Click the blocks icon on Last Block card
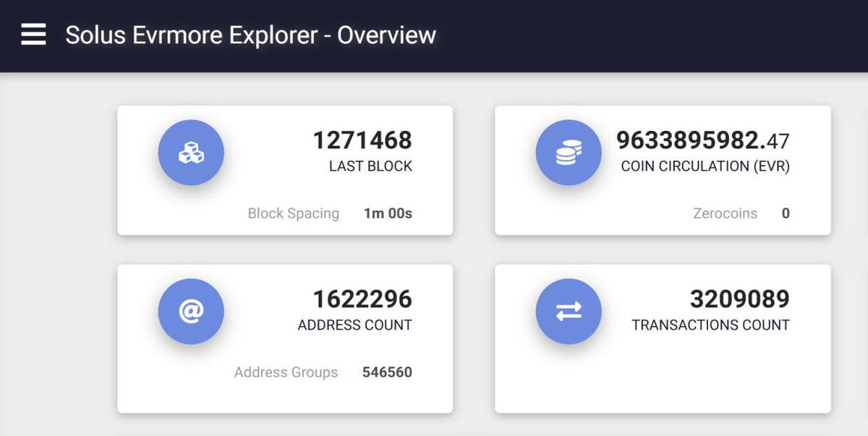The height and width of the screenshot is (436, 868). click(191, 152)
